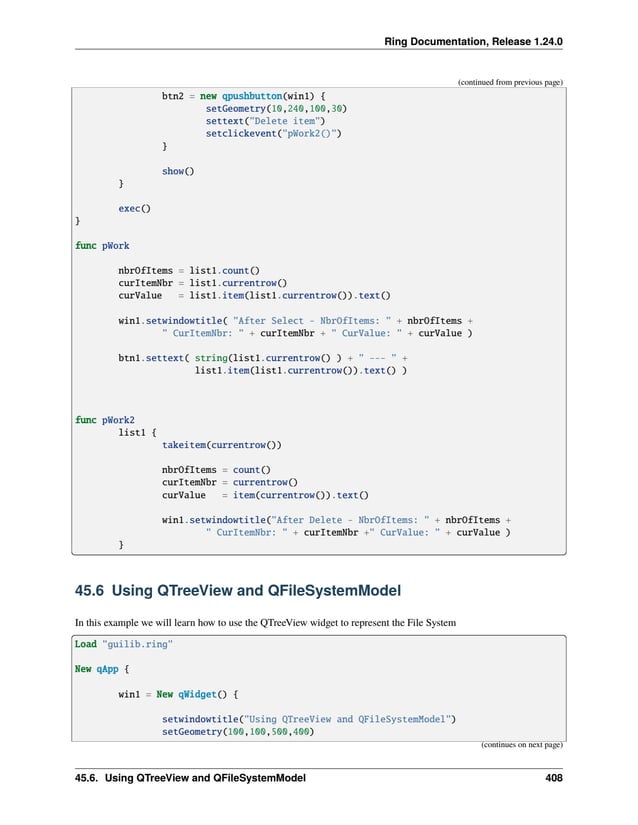638x825 pixels.
Task: Select the line "nbrOfItems = count()"
Action: tap(216, 470)
